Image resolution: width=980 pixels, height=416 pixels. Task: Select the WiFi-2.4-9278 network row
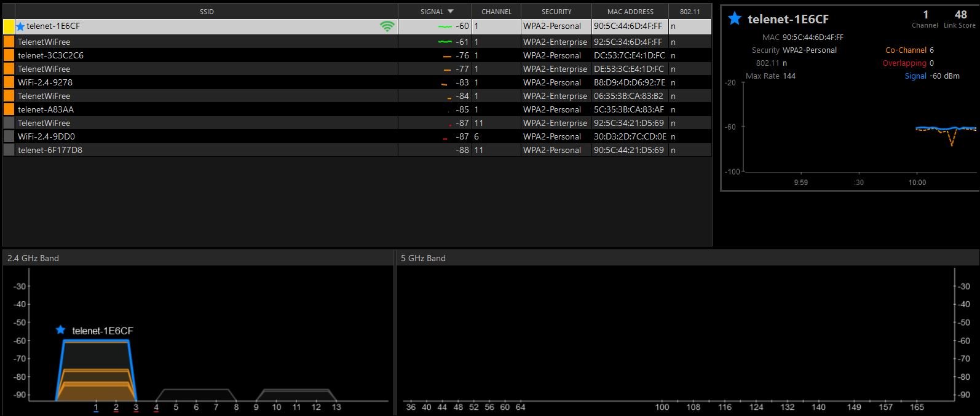coord(357,82)
